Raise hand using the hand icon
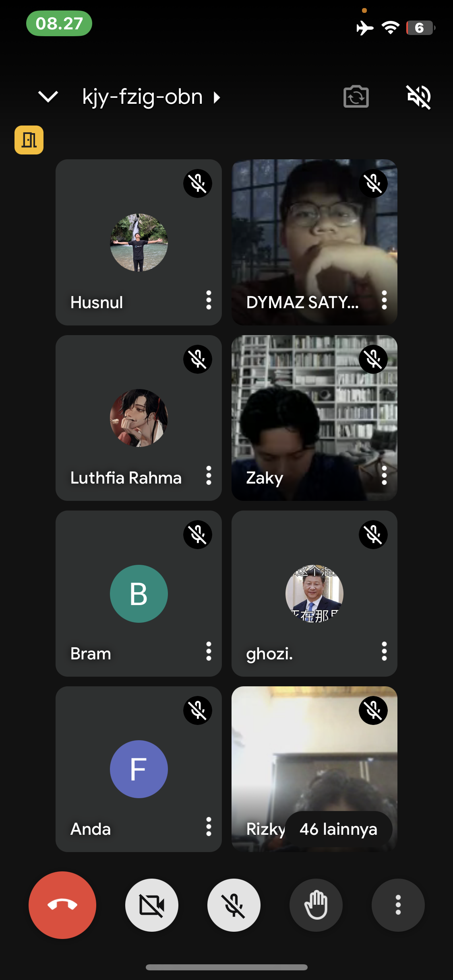 (316, 905)
